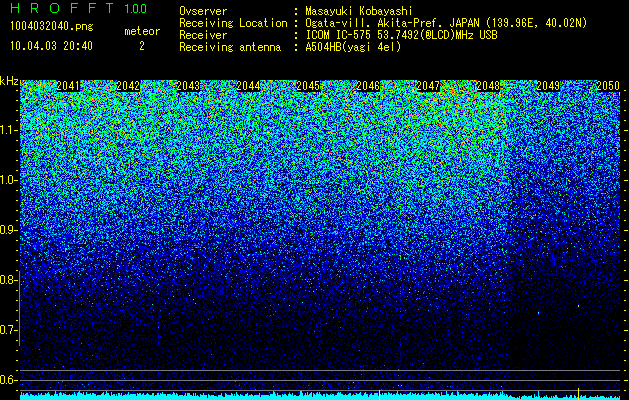Click the observer name Masayuki Kobayashi
Viewport: 629px width, 400px height.
point(359,12)
